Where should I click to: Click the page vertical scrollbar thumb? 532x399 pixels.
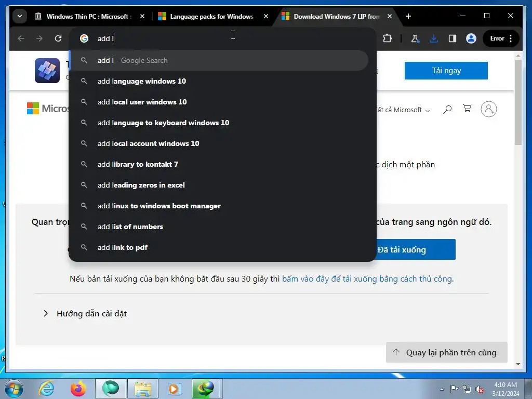coord(518,102)
